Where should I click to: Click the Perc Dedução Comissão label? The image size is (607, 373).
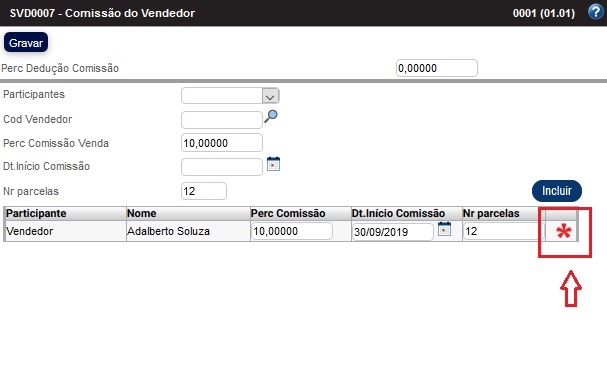60,68
